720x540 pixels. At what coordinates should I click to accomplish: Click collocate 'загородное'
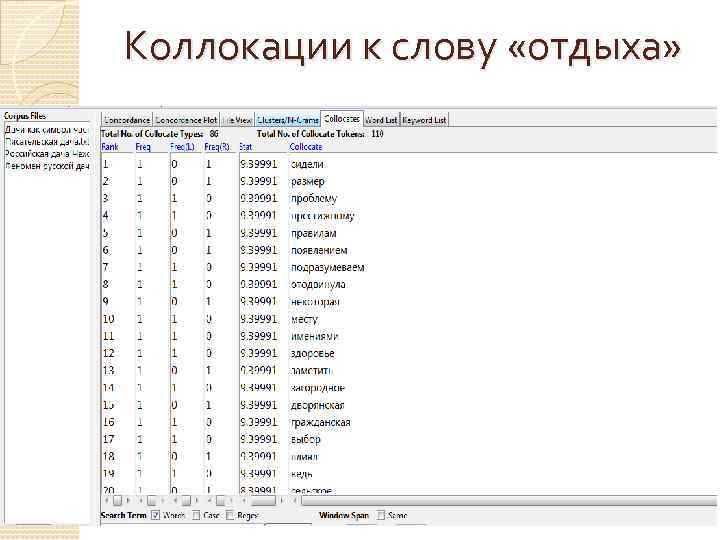click(x=318, y=388)
